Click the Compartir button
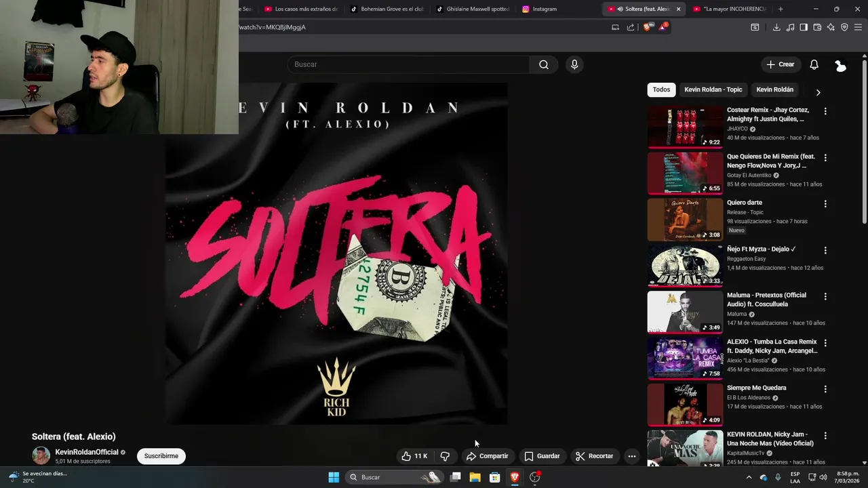Viewport: 868px width, 488px height. click(487, 456)
